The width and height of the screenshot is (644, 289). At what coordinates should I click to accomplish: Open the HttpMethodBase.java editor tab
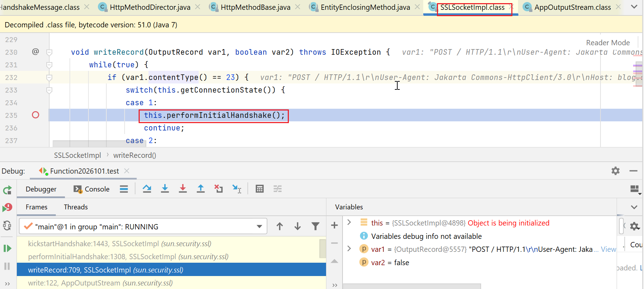255,7
